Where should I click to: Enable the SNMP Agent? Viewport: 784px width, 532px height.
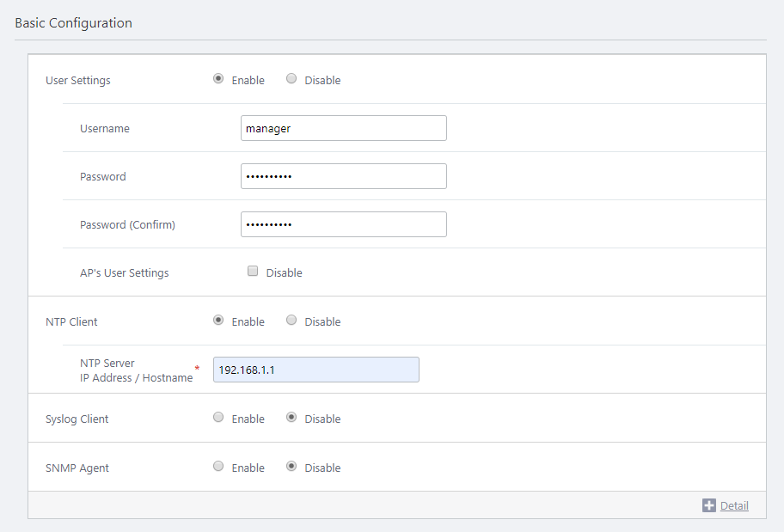pos(218,467)
